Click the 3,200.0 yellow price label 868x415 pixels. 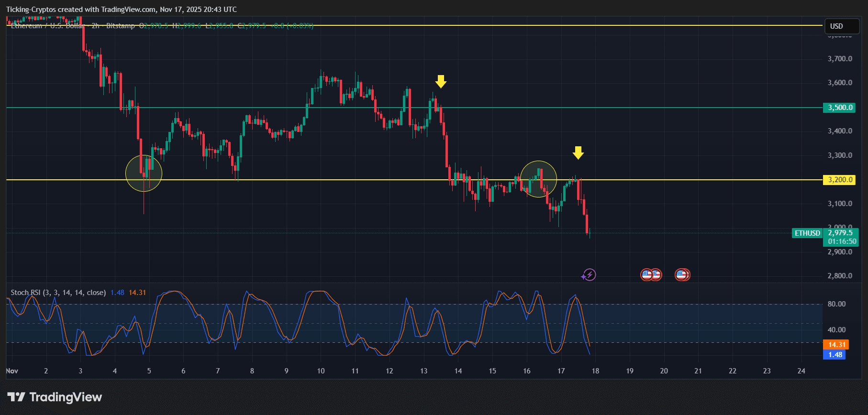(840, 180)
